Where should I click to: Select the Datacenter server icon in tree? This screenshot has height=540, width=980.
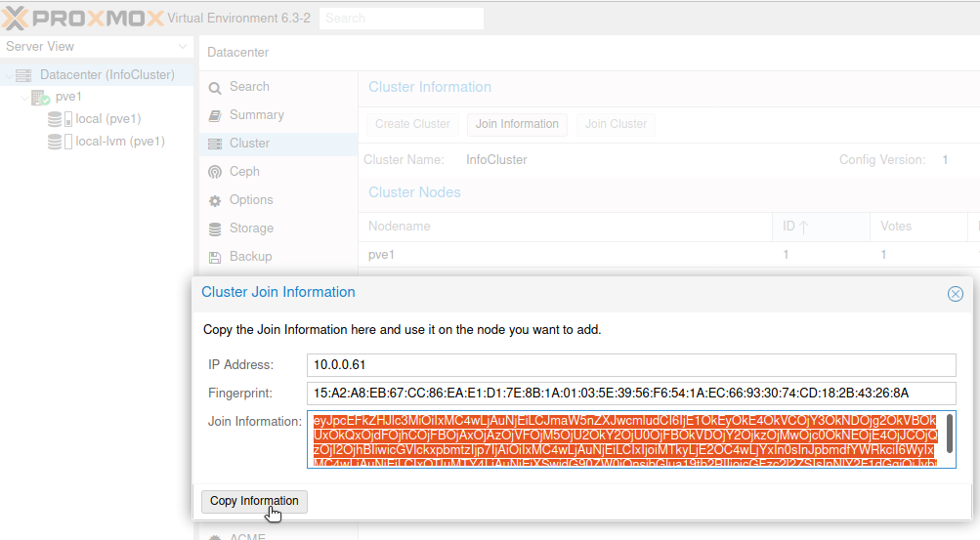[23, 75]
